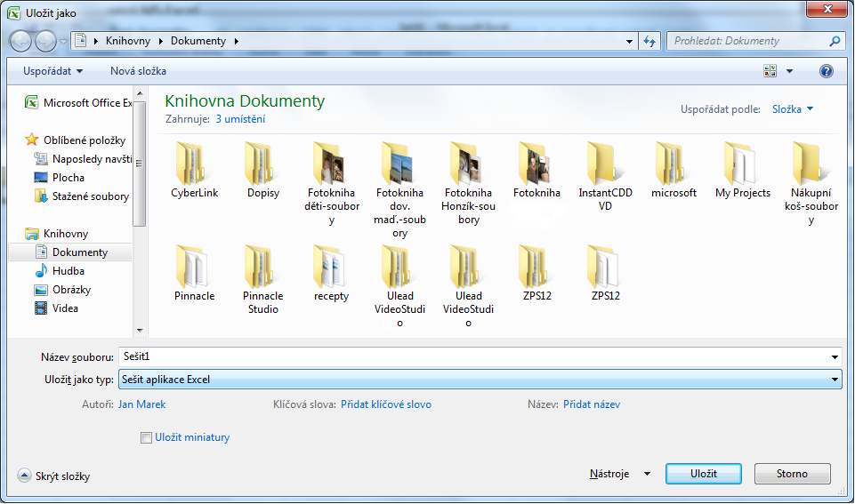This screenshot has width=855, height=504.
Task: Select Dokumenty in navigation pane
Action: 71,252
